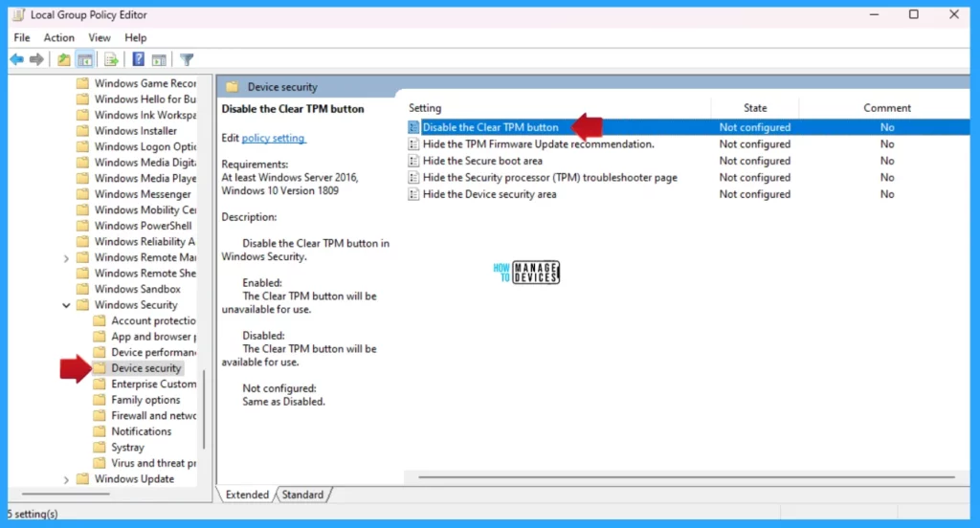Viewport: 980px width, 528px height.
Task: Collapse the Windows Security tree node
Action: [66, 305]
